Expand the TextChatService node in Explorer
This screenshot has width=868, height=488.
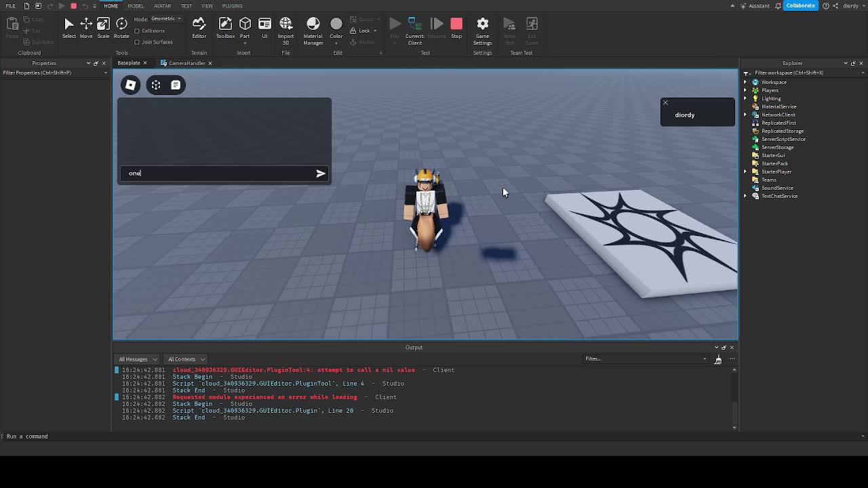(745, 196)
